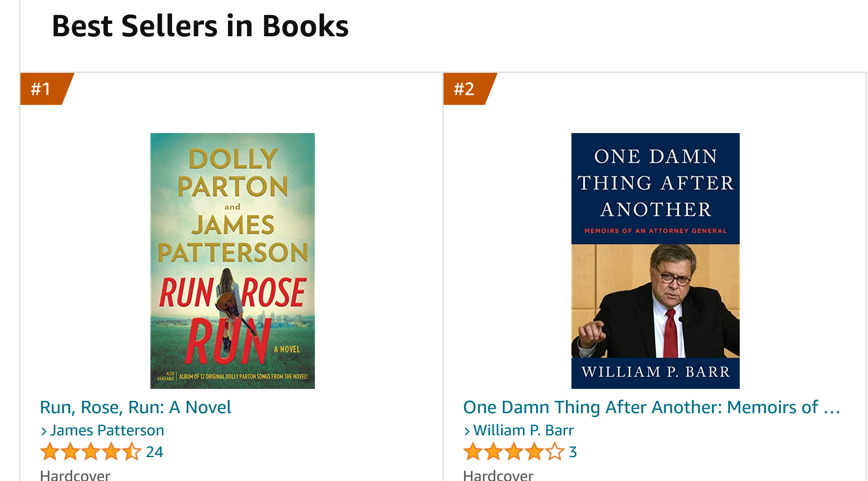View the 24 reviews for Run, Rose, Run
Viewport: 868px width, 481px height.
(154, 452)
